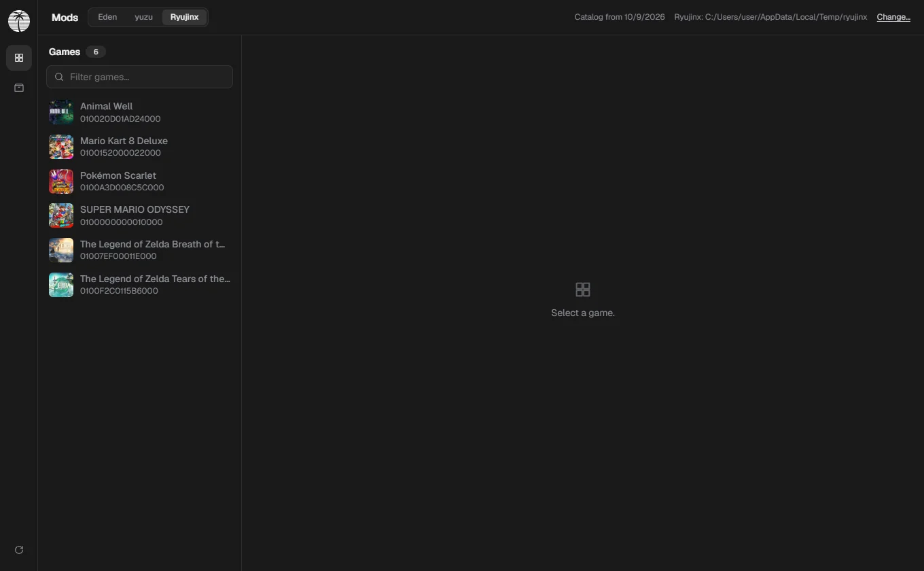This screenshot has height=571, width=924.
Task: Switch to the Eden emulator tab
Action: click(x=107, y=17)
